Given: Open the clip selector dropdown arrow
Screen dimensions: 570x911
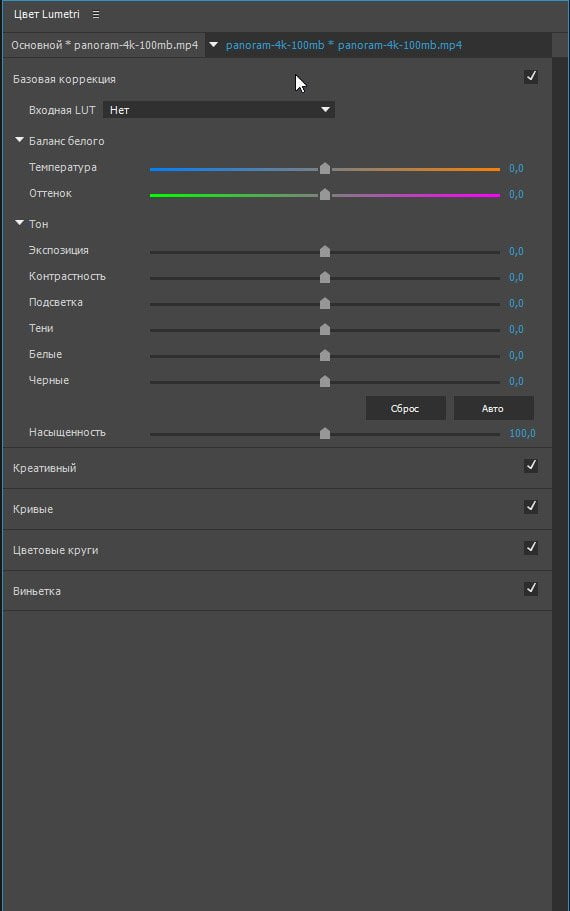Looking at the screenshot, I should point(213,45).
